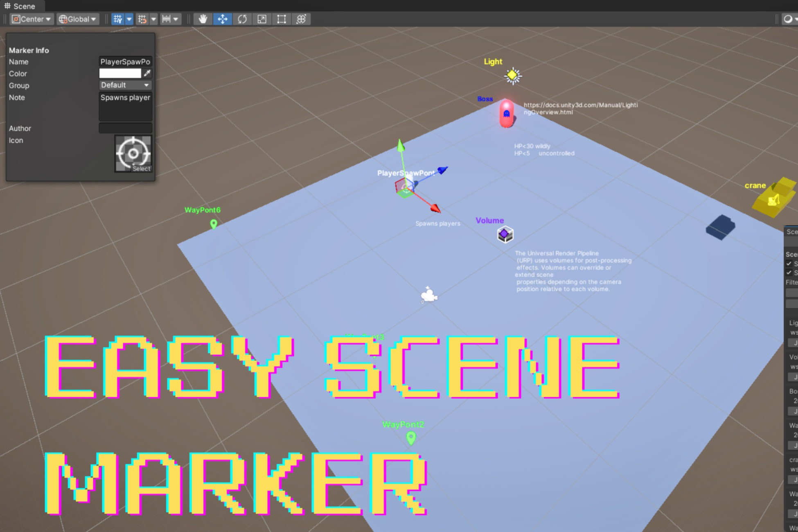Select the Move tool
This screenshot has width=798, height=532.
(223, 19)
